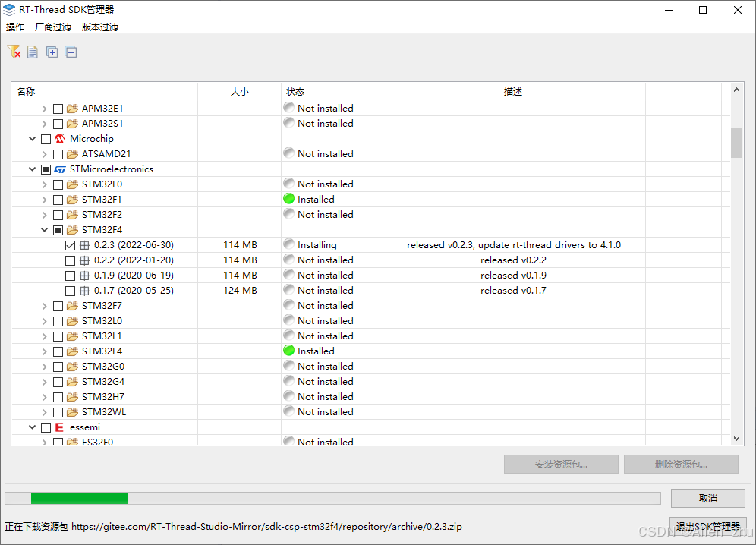Image resolution: width=756 pixels, height=545 pixels.
Task: Click the 描述 column header
Action: [513, 92]
